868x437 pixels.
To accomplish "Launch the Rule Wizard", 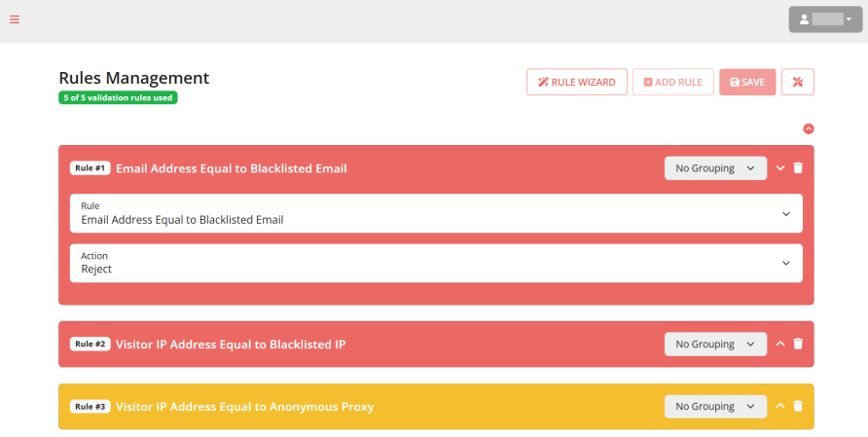I will (577, 82).
